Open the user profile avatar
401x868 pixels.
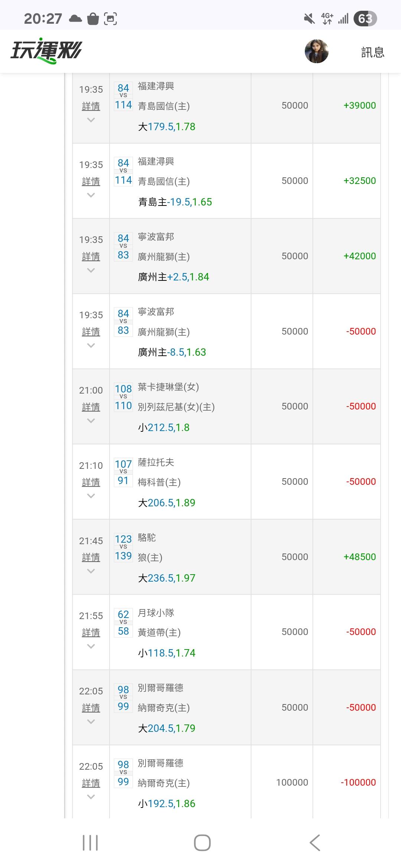pos(316,51)
